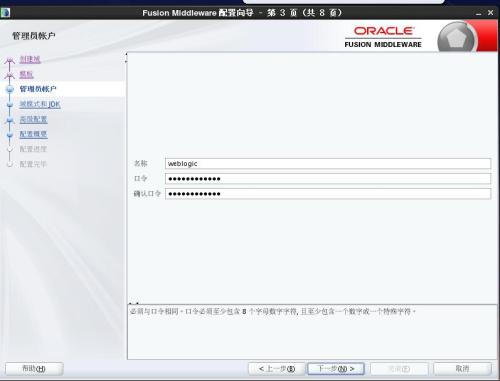Open the 创建域 step link
Image resolution: width=500 pixels, height=381 pixels.
[x=30, y=59]
